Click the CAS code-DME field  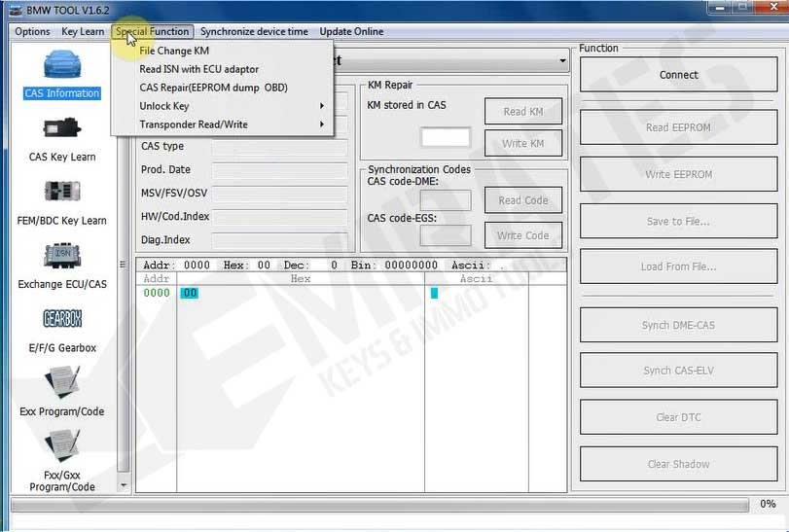click(x=446, y=200)
